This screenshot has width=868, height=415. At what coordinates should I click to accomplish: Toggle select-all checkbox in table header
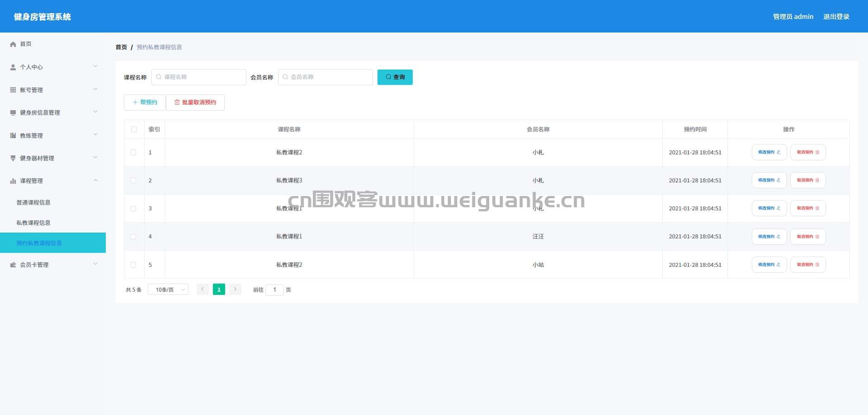(134, 130)
